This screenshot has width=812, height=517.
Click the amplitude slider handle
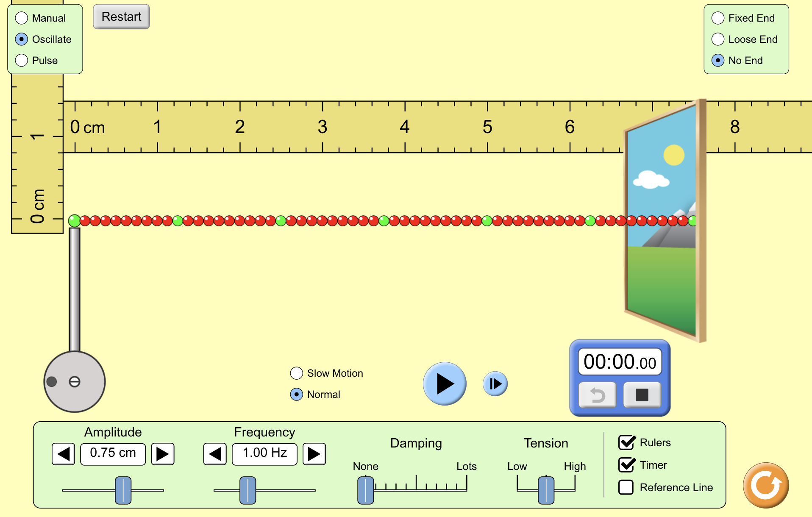coord(123,490)
